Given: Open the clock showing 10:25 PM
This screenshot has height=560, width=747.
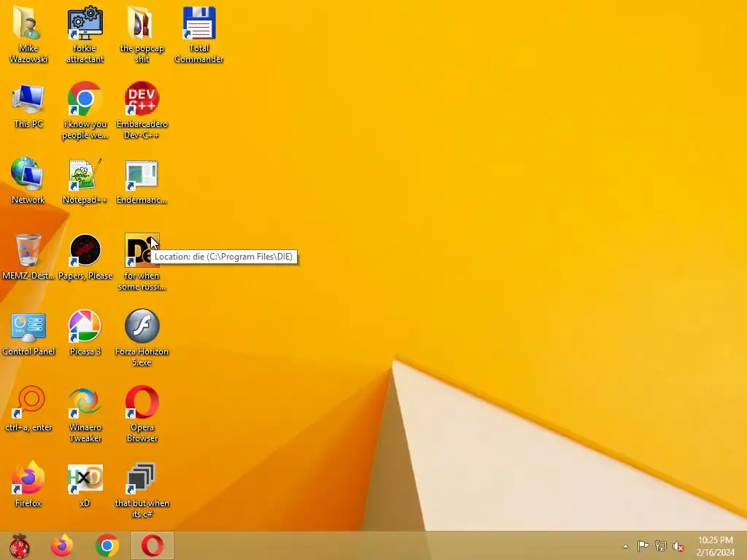Looking at the screenshot, I should click(715, 546).
